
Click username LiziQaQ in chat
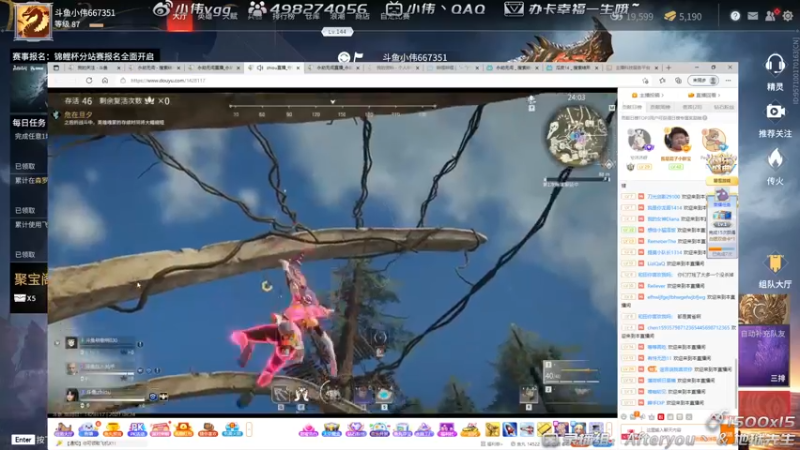pos(656,264)
